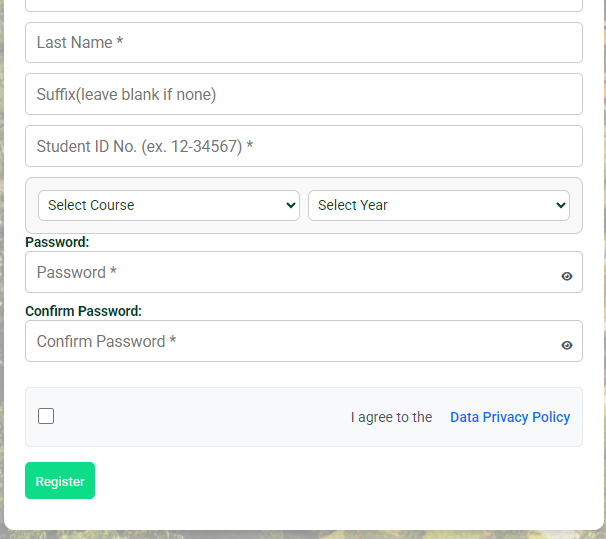Click the "I agree to the" text

pos(391,417)
